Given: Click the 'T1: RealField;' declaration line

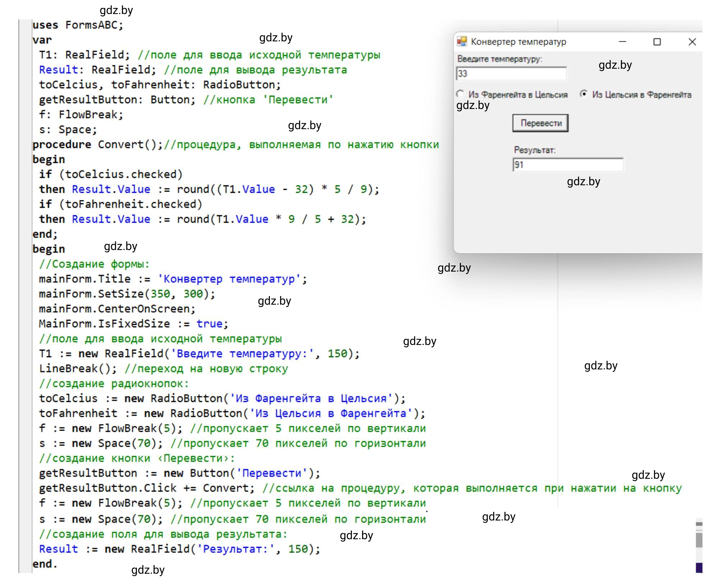Looking at the screenshot, I should click(x=210, y=55).
